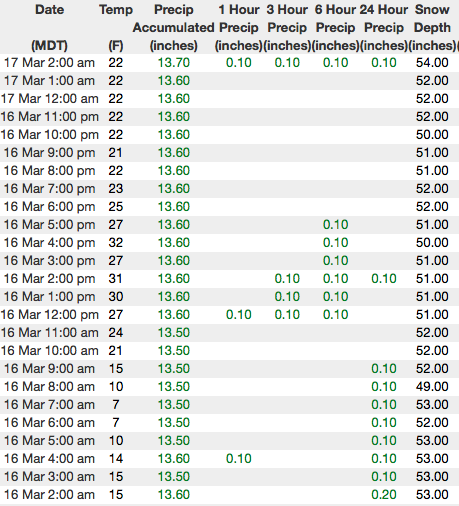
Task: Click 1 Hour Precip 0.10 at 12:00 pm
Action: pos(239,315)
